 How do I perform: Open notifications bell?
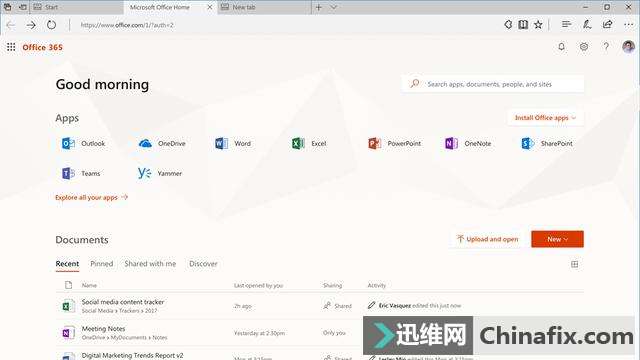pos(562,47)
